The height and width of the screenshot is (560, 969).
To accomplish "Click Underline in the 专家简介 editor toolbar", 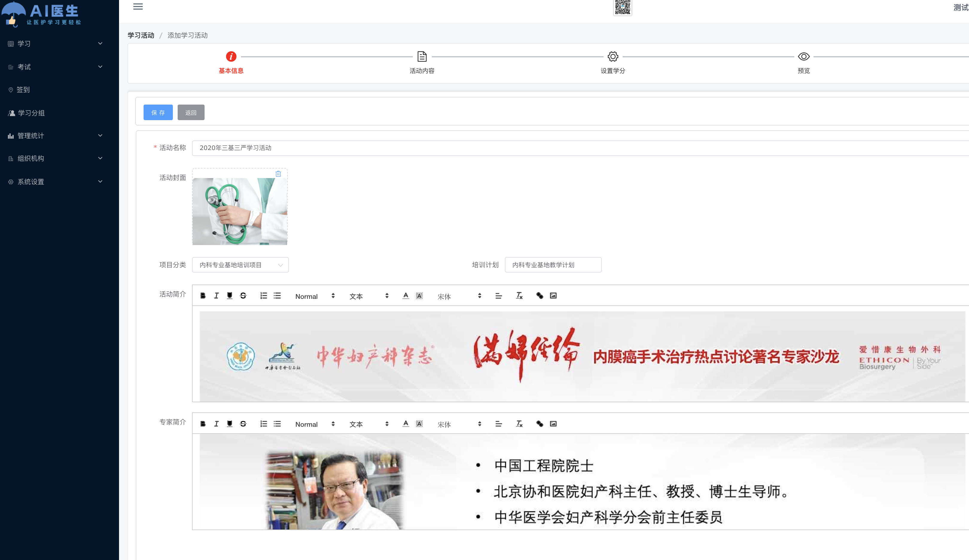I will click(230, 424).
